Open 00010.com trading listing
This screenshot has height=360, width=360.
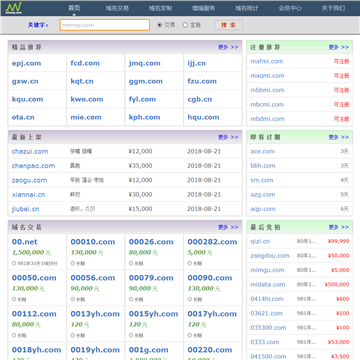click(x=93, y=242)
